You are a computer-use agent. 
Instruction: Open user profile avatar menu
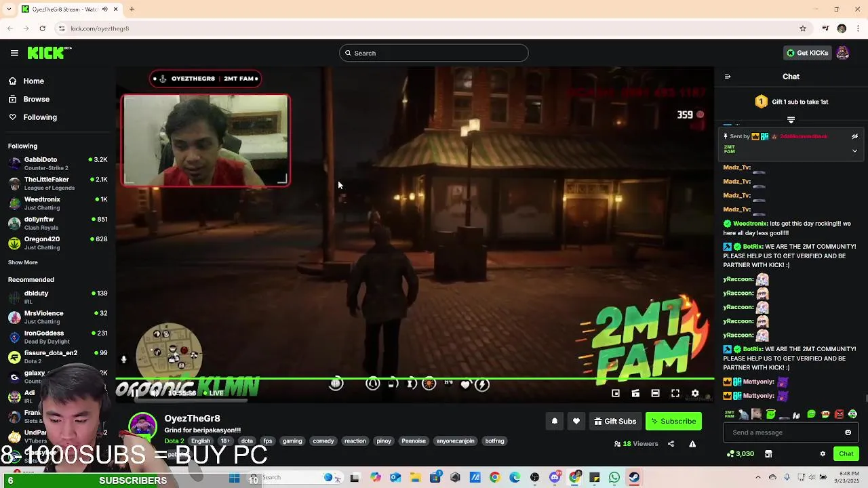(843, 53)
